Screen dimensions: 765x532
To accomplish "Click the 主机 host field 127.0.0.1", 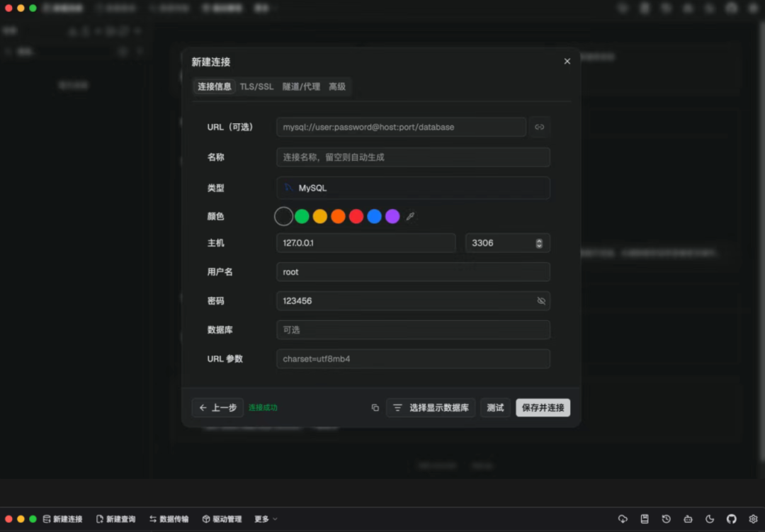I will coord(366,243).
